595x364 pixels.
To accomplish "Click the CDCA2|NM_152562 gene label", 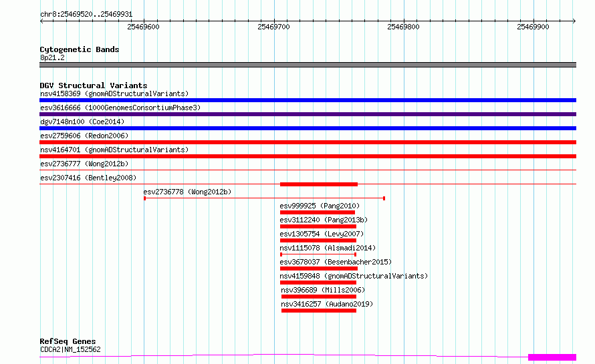I will tap(70, 349).
